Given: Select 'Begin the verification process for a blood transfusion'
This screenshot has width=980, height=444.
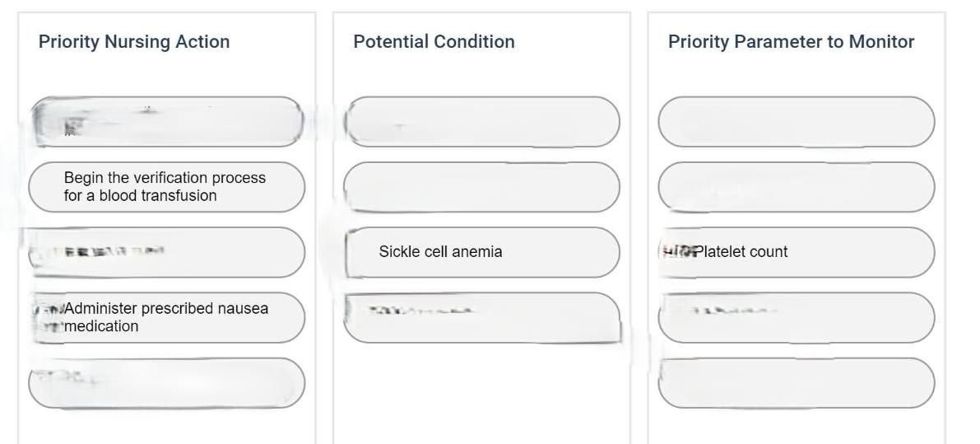Looking at the screenshot, I should click(166, 187).
